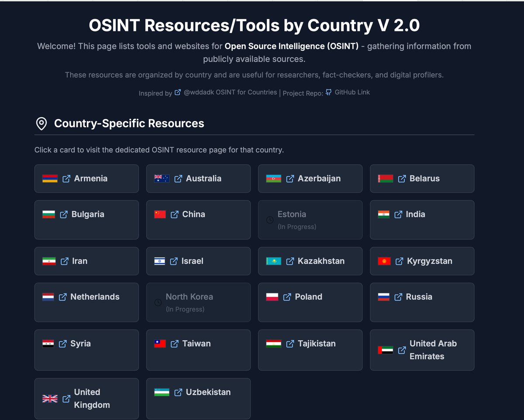Visit the Israel resources page
The width and height of the screenshot is (524, 420).
coord(198,261)
